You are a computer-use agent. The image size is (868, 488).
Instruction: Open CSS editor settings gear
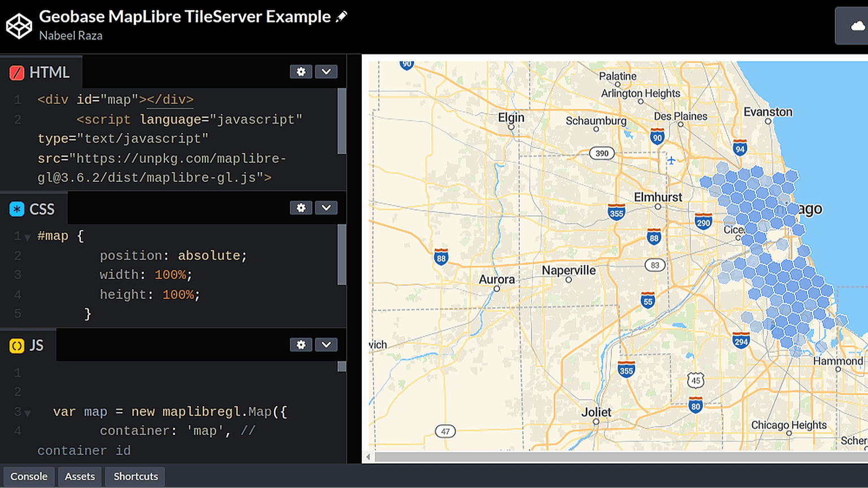[301, 208]
